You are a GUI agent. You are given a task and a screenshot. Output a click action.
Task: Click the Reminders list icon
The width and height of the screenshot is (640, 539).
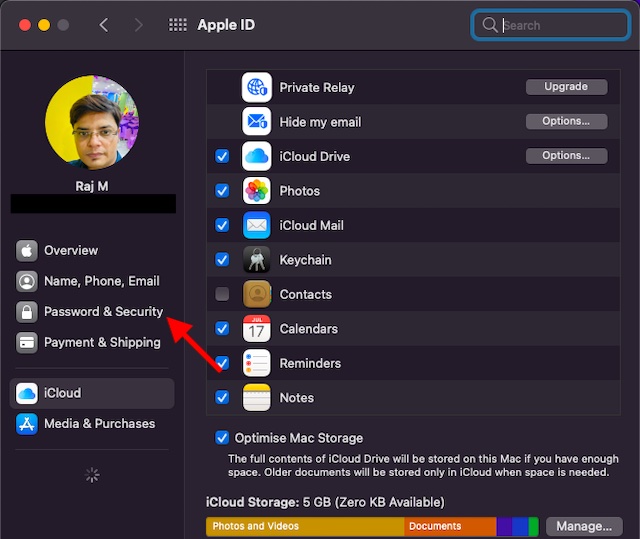[256, 363]
